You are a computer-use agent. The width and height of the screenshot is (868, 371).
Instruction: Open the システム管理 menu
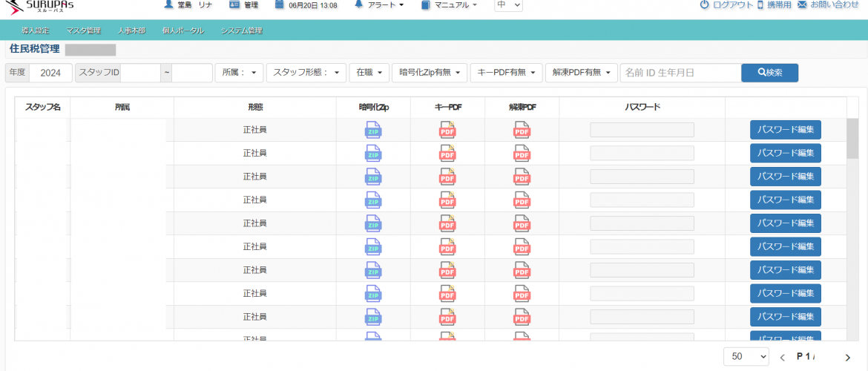(x=241, y=31)
